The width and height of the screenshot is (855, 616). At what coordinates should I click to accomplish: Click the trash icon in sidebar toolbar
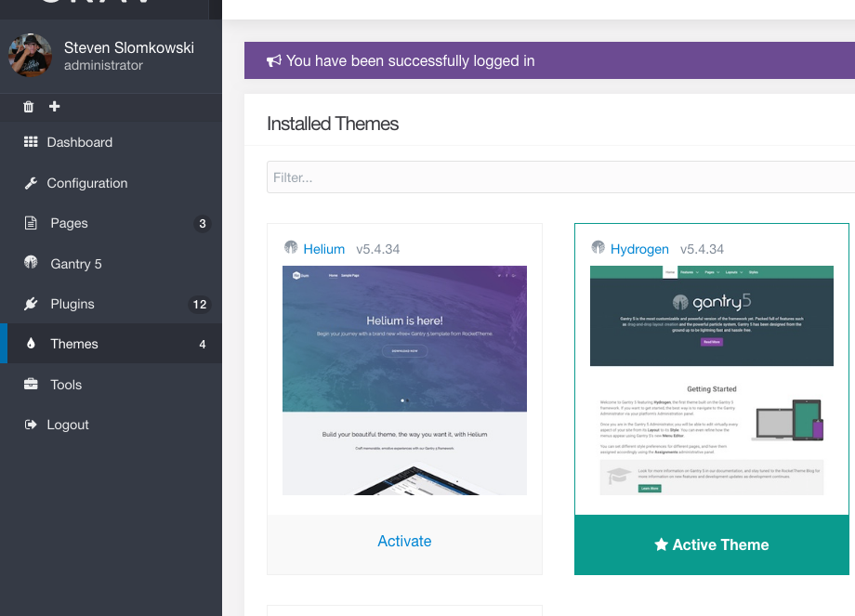coord(29,107)
